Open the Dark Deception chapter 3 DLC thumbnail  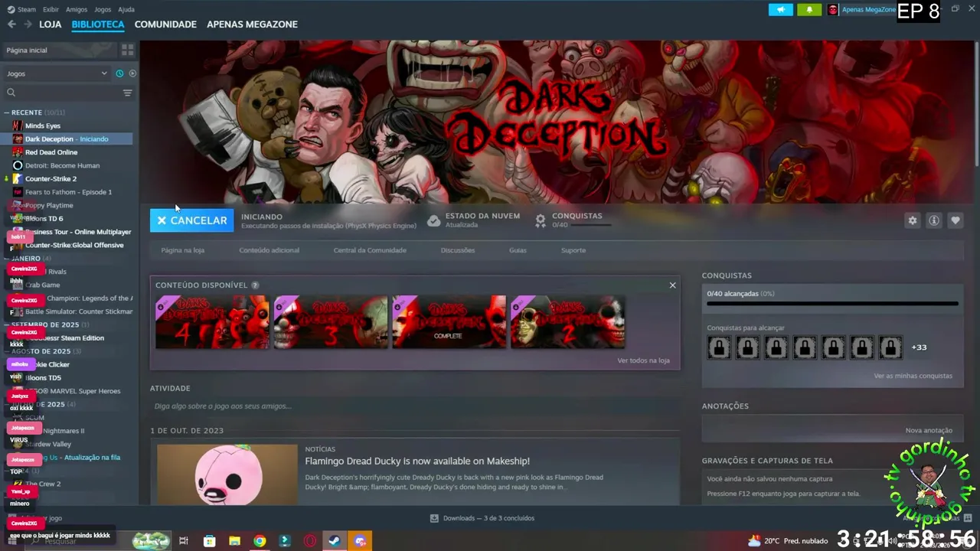click(x=331, y=322)
